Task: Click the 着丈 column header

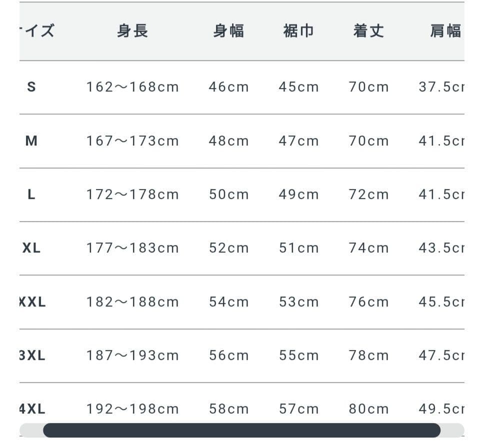Action: tap(368, 31)
